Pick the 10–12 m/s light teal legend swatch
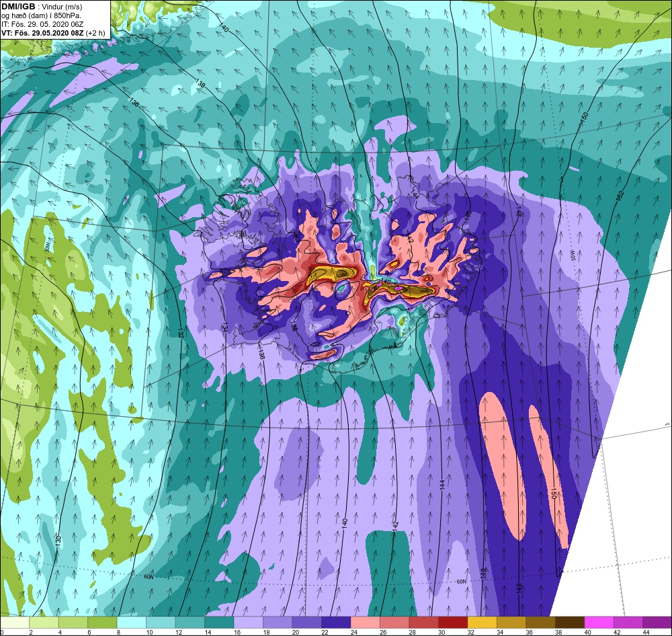Viewport: 672px width, 636px height. pyautogui.click(x=161, y=623)
